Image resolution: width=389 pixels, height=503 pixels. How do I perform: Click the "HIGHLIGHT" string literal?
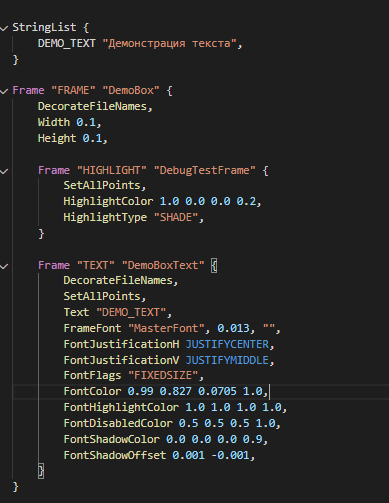tap(112, 170)
